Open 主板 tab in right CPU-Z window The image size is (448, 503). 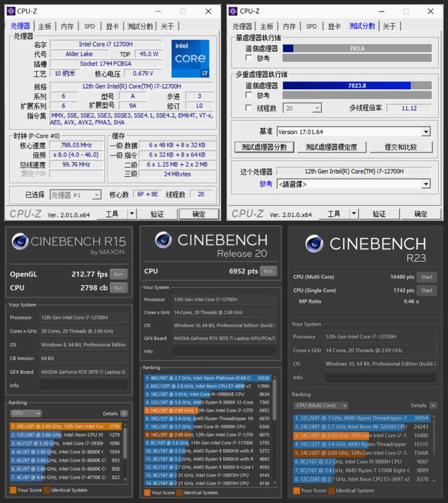tap(267, 26)
